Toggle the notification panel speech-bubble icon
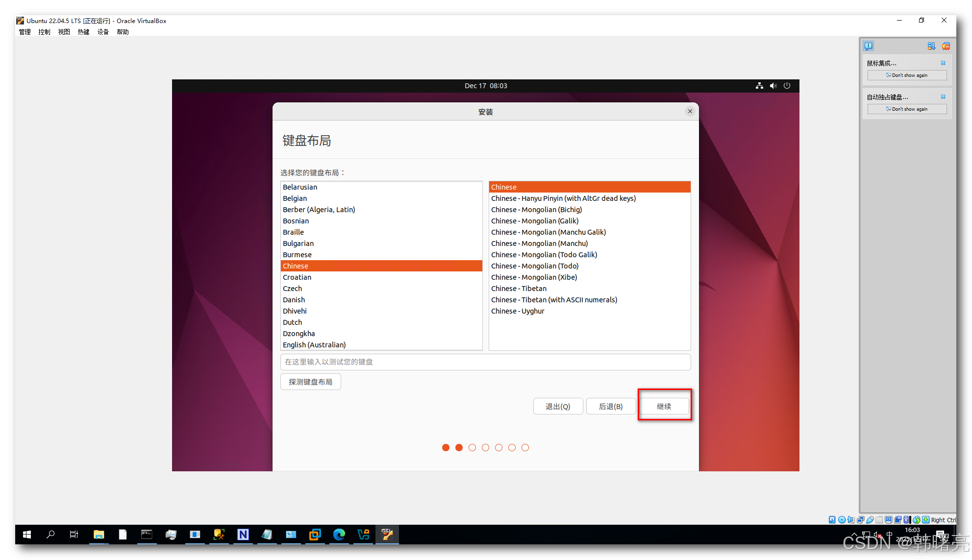The image size is (972, 560). point(869,46)
